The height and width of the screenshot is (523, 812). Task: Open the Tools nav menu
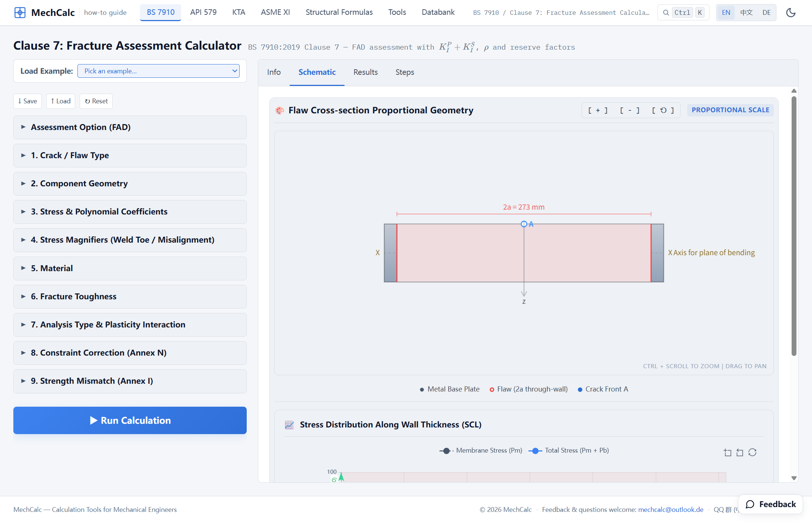(397, 12)
